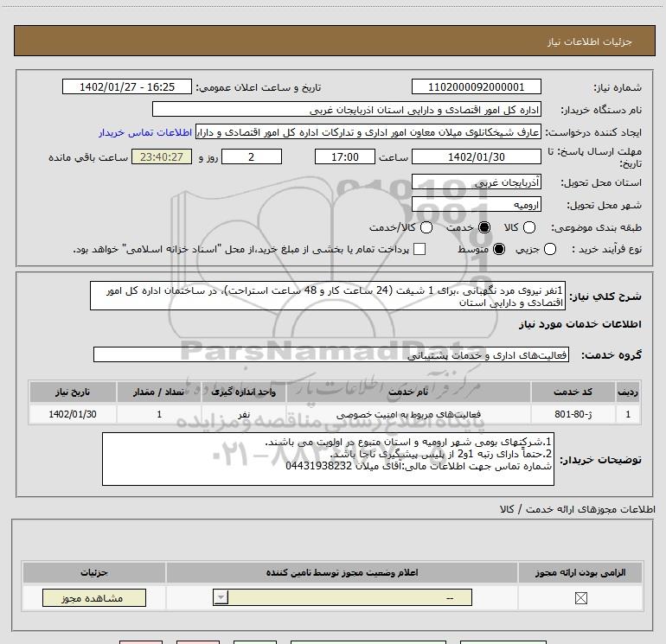Select the خدمت radio button

[483, 227]
